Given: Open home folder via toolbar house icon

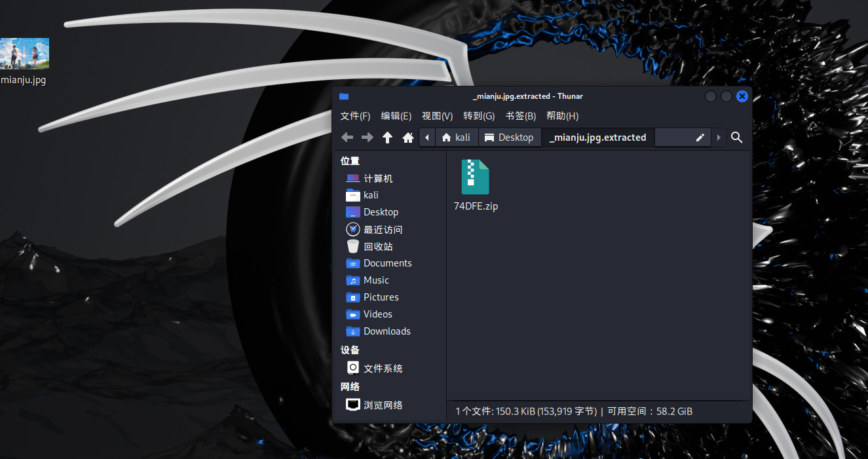Looking at the screenshot, I should tap(407, 138).
